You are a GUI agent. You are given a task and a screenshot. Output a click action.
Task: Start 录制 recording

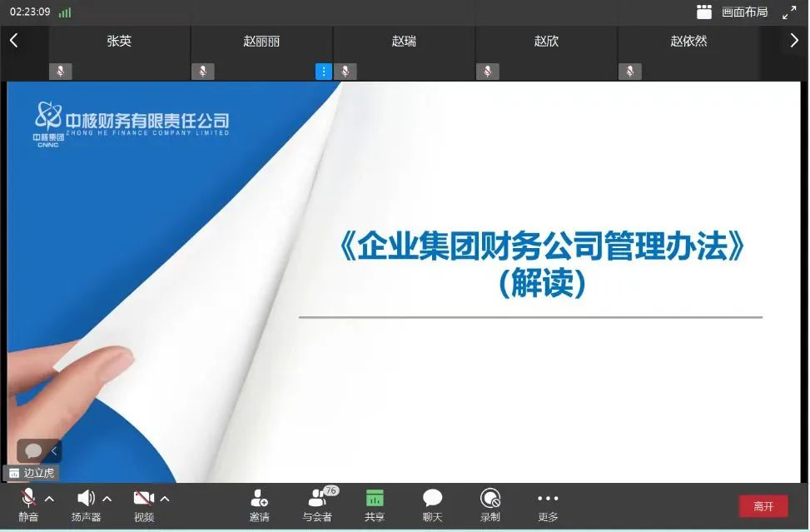[x=490, y=499]
